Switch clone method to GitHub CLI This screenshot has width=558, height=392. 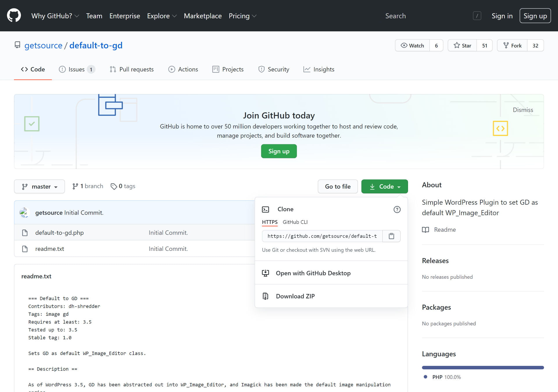click(295, 222)
